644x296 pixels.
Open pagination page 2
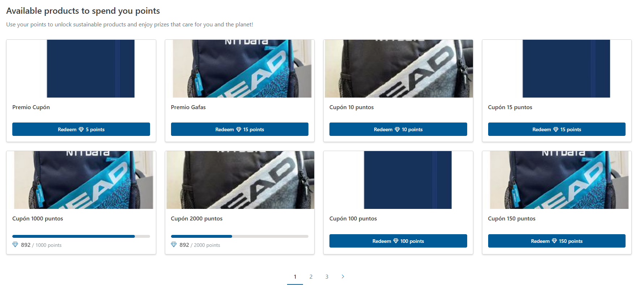[311, 277]
